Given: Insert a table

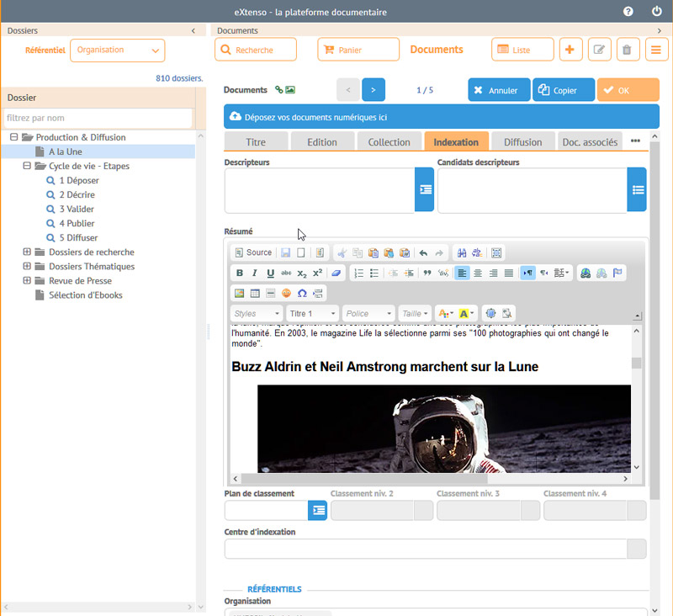Looking at the screenshot, I should click(255, 293).
